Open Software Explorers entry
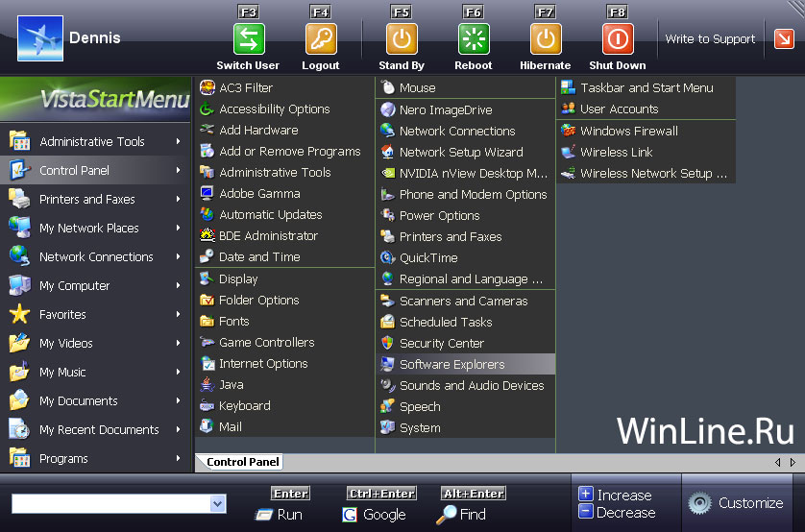This screenshot has width=805, height=532. (466, 364)
